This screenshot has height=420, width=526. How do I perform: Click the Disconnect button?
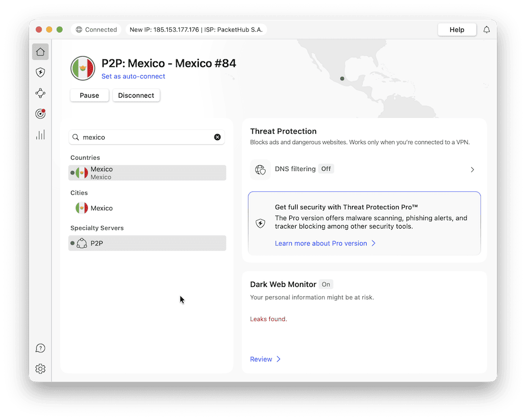pyautogui.click(x=136, y=96)
